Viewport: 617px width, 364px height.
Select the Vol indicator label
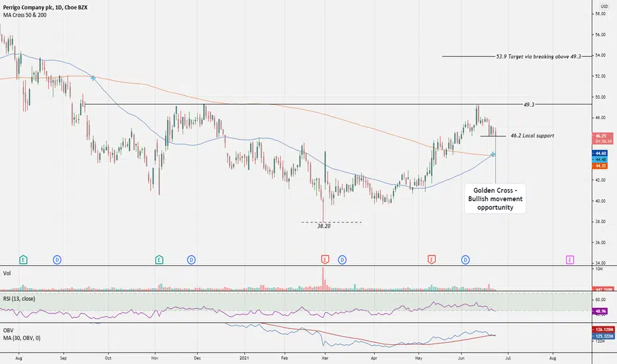7,273
